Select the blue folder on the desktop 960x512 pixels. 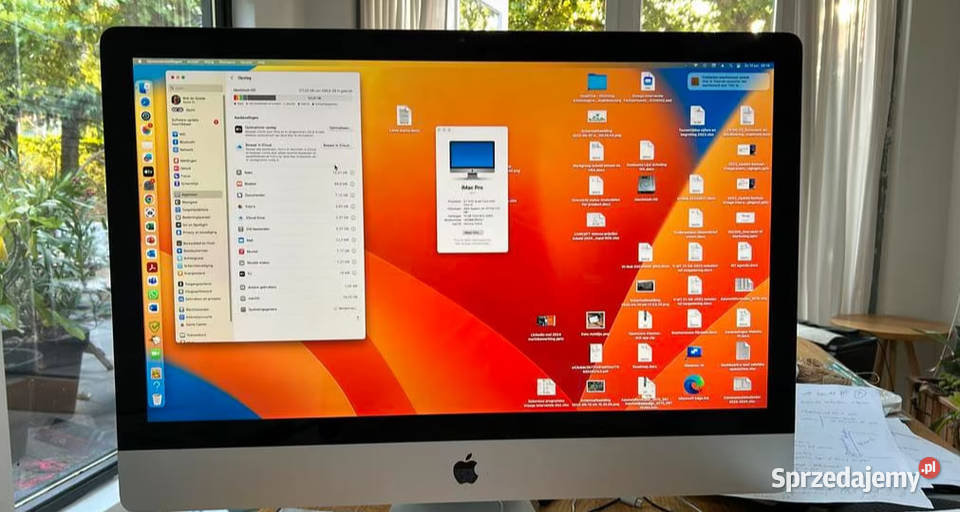tap(597, 82)
